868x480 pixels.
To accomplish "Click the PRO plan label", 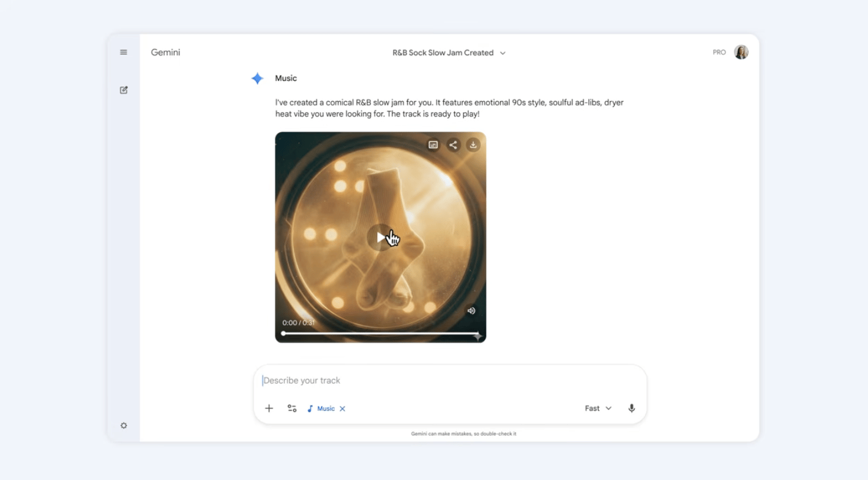I will [x=719, y=53].
